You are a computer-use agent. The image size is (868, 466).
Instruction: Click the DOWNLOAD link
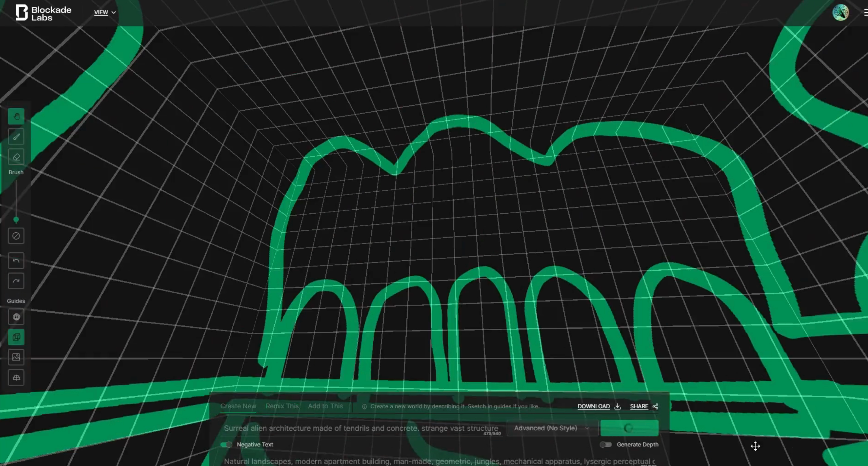593,406
